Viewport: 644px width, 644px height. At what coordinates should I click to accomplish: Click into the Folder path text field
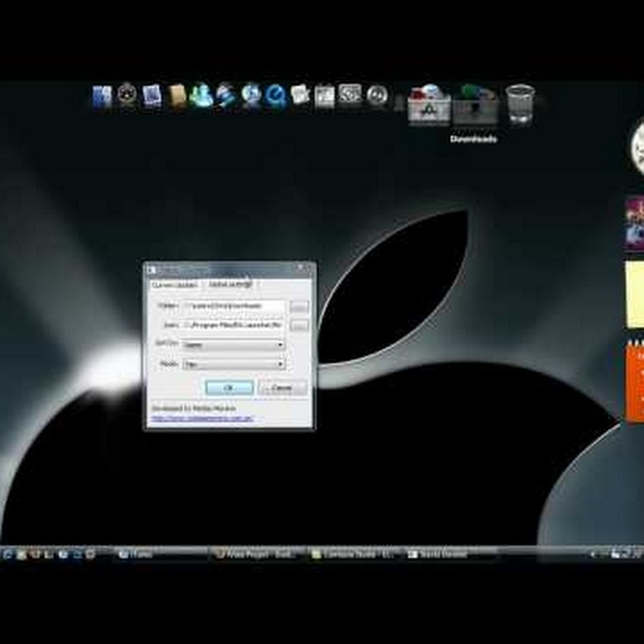(234, 306)
